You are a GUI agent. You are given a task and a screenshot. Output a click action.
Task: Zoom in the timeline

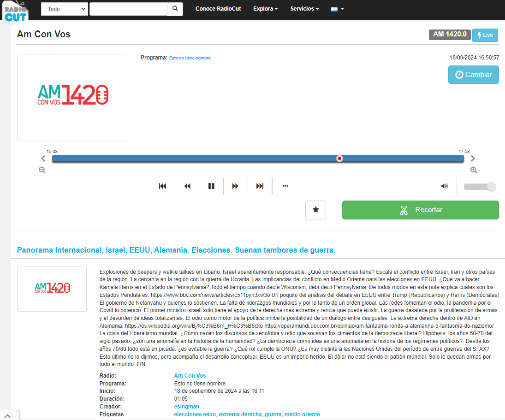coord(473,170)
